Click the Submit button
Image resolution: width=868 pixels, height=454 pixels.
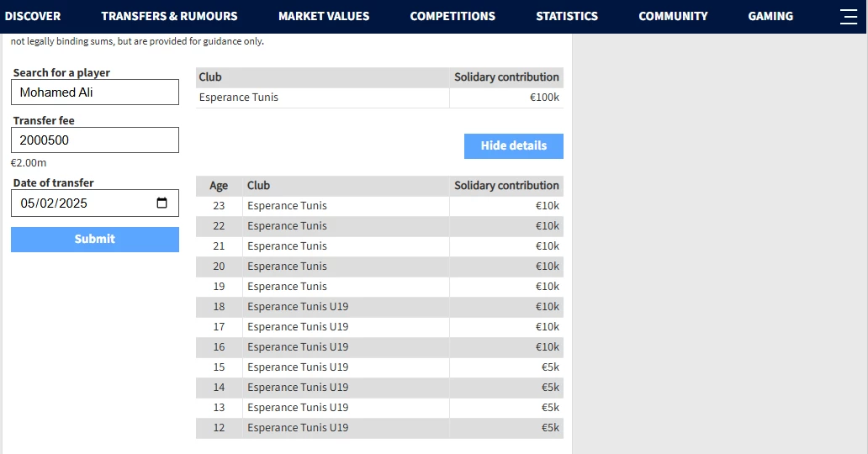click(x=95, y=239)
